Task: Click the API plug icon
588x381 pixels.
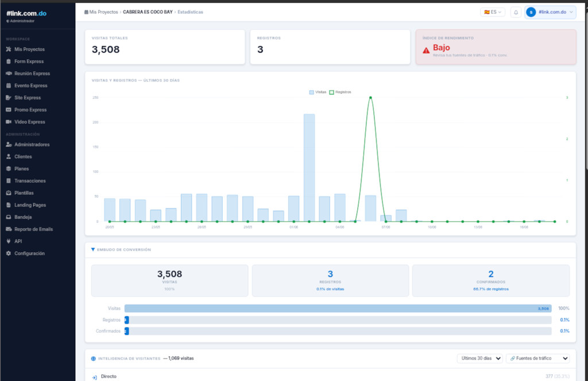Action: pos(9,241)
